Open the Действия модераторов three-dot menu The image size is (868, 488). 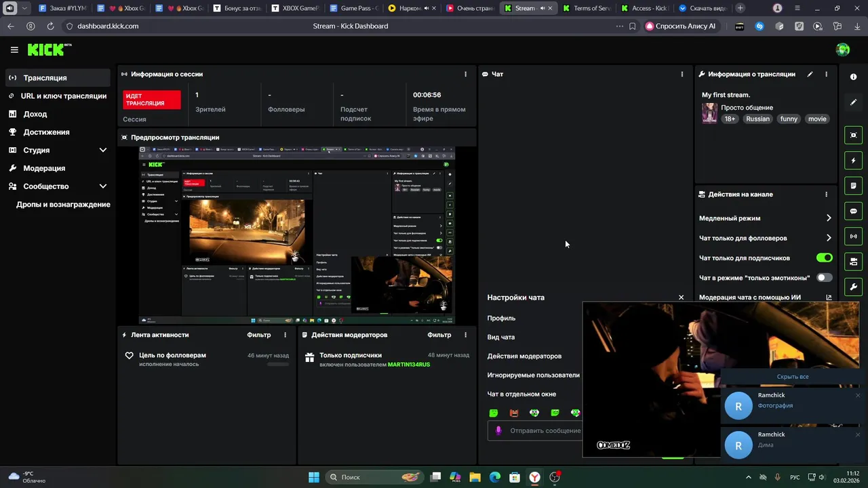(465, 335)
